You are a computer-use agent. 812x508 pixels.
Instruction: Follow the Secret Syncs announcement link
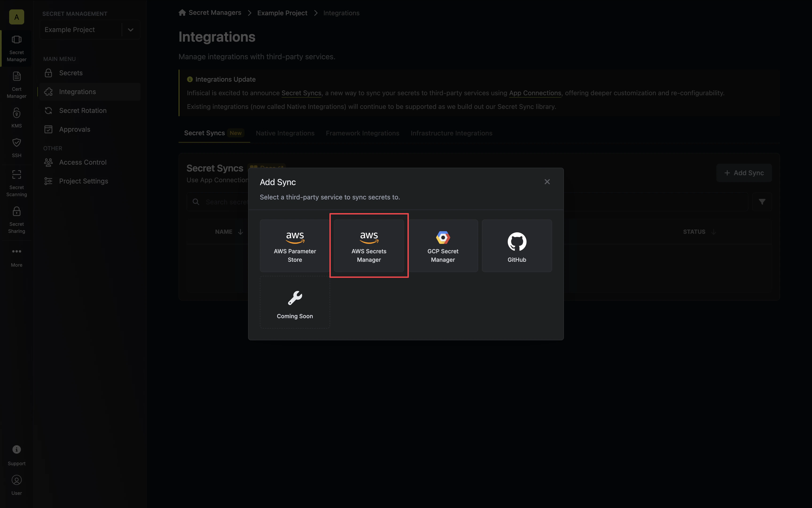coord(301,93)
